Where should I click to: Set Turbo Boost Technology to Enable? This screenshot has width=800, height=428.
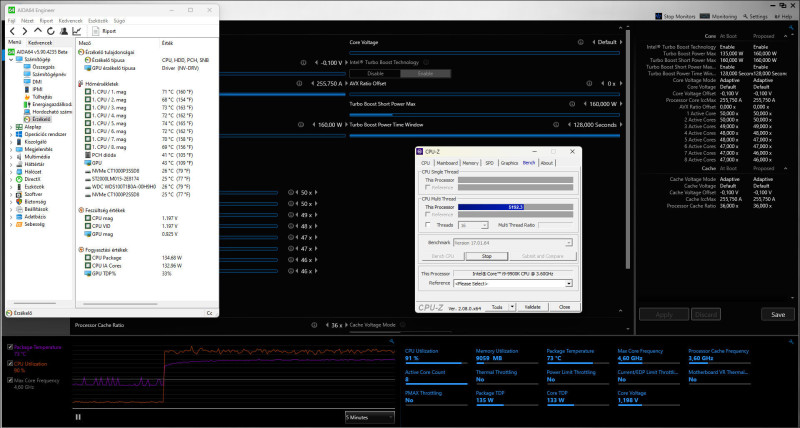coord(426,73)
